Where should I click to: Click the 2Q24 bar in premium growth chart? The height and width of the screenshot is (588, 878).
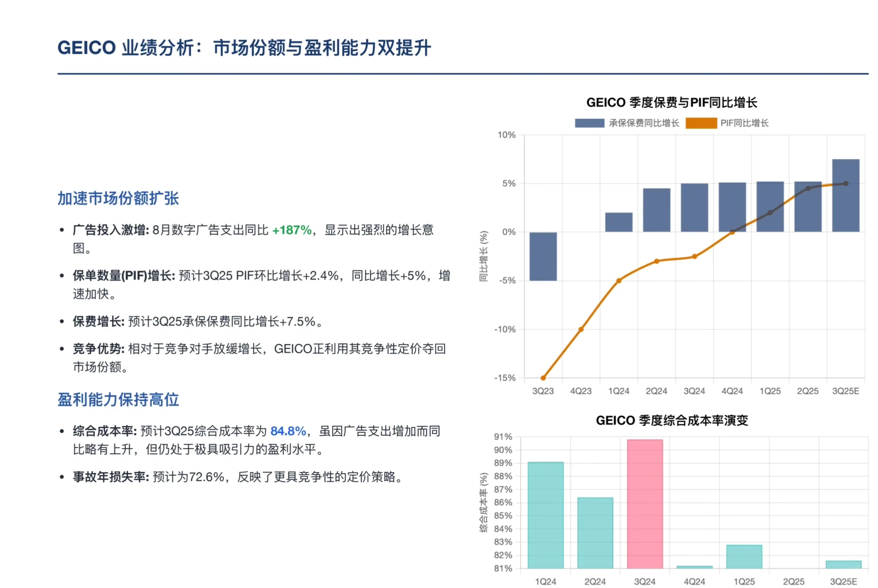pyautogui.click(x=656, y=210)
